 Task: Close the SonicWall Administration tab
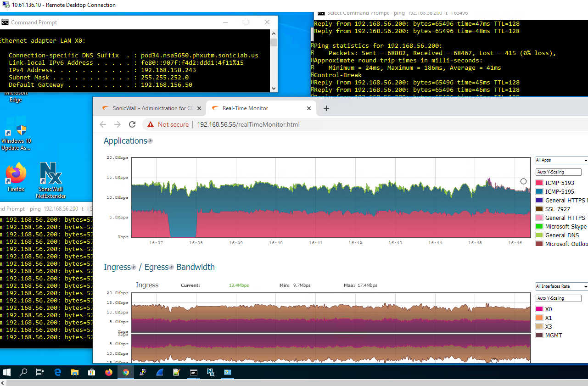199,108
